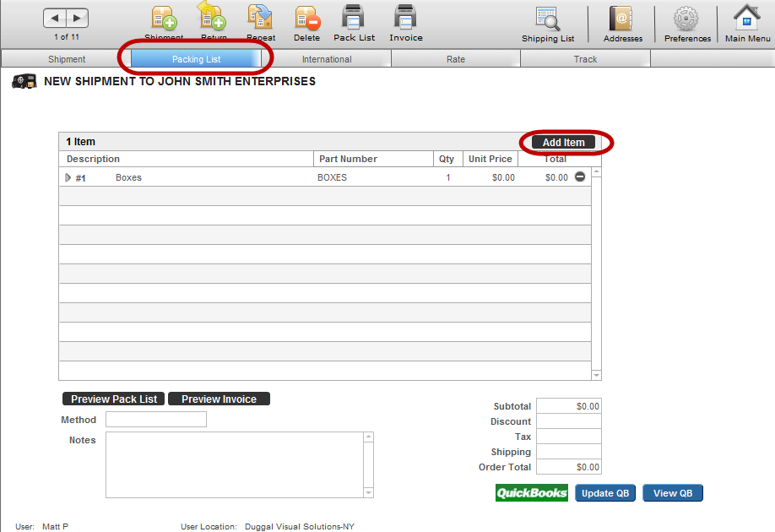Click the BOXES part number cell

332,177
